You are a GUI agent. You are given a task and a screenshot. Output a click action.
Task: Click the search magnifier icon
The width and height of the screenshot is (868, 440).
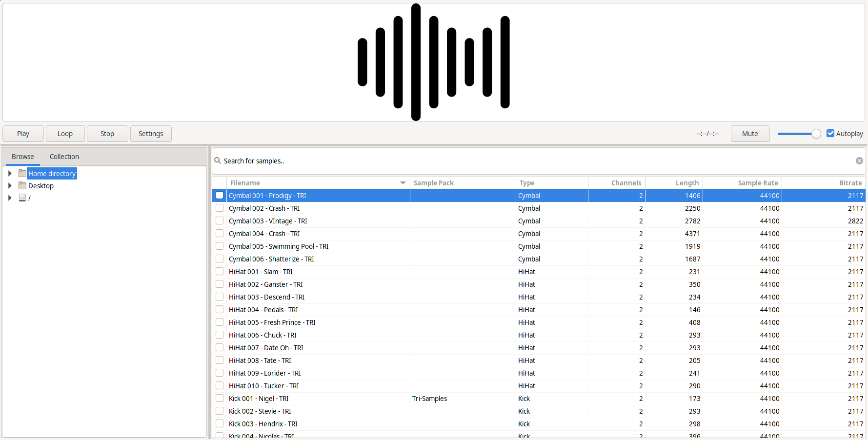pyautogui.click(x=218, y=160)
